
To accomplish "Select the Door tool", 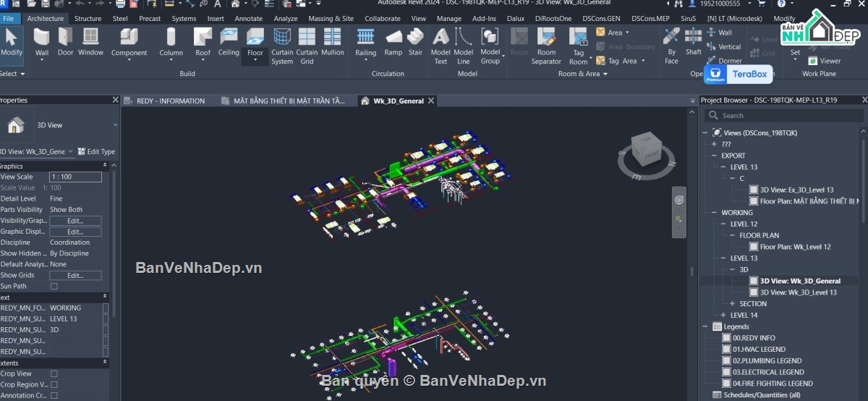I will coord(66,43).
